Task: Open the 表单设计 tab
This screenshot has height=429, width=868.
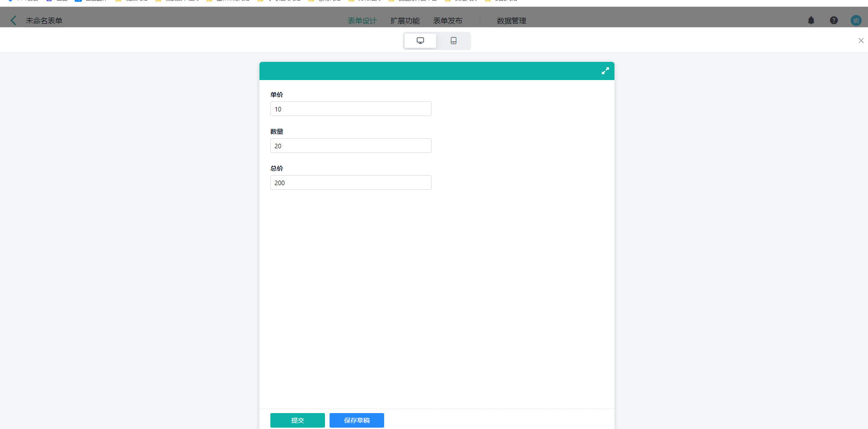Action: 362,21
